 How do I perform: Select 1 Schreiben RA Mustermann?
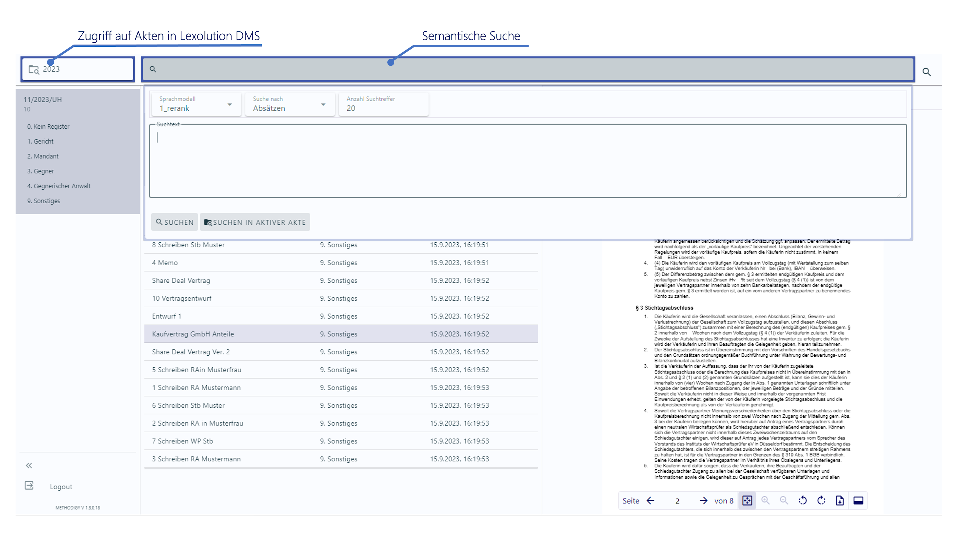[x=341, y=388]
